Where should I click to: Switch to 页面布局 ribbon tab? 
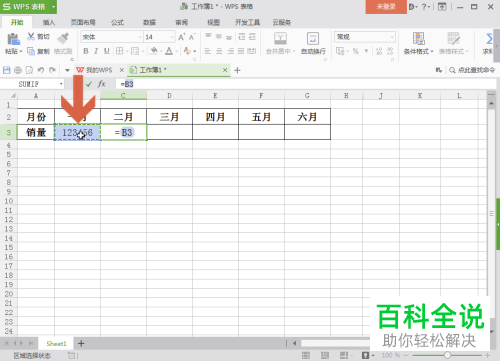tap(83, 22)
